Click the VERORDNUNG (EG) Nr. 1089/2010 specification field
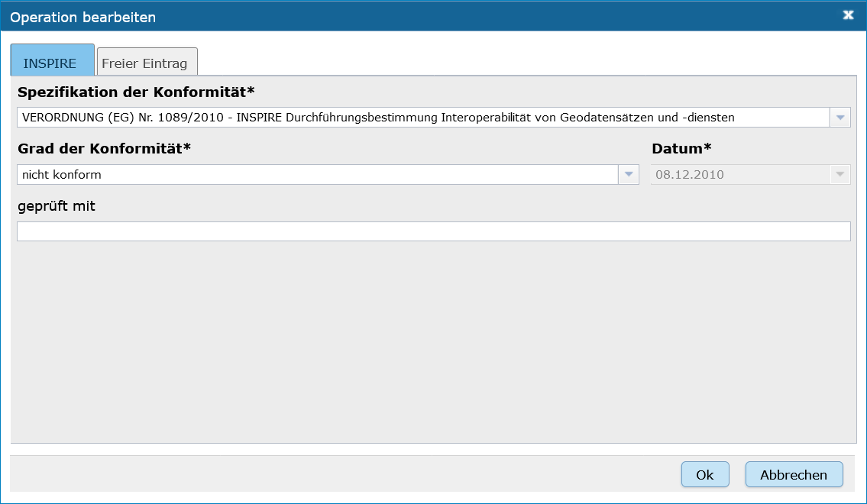Screen dimensions: 867x504 (423, 117)
